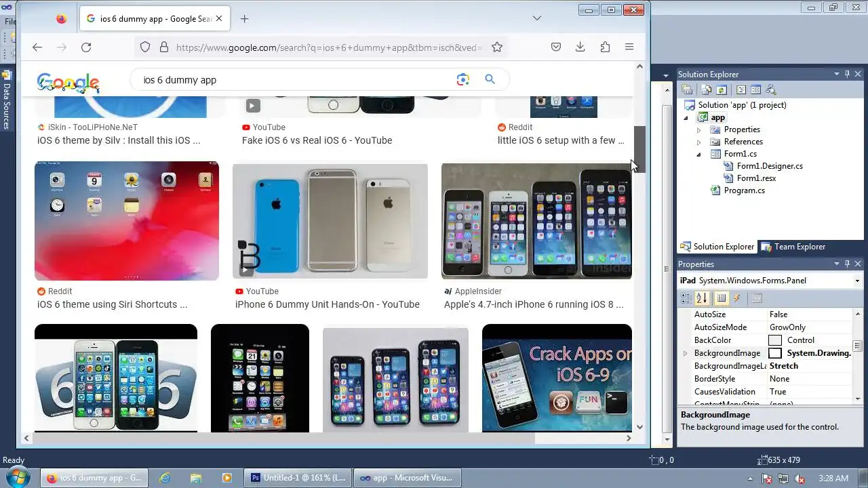The image size is (868, 488).
Task: Click the Google search magnifier button
Action: (490, 79)
